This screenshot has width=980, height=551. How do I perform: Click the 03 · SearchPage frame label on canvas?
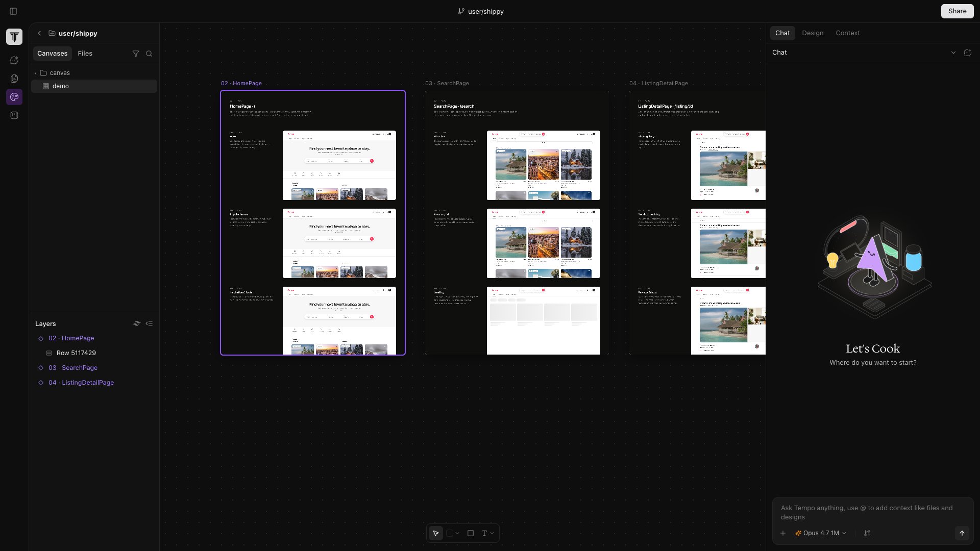click(447, 83)
